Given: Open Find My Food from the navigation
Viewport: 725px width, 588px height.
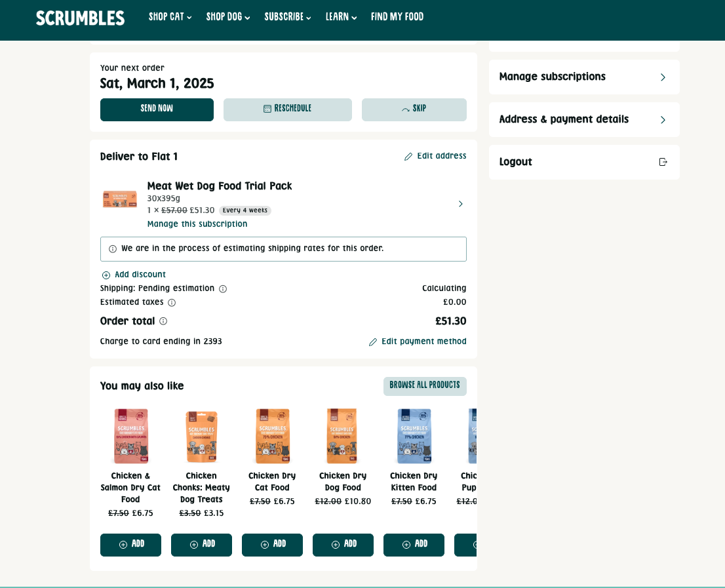Looking at the screenshot, I should [x=397, y=17].
